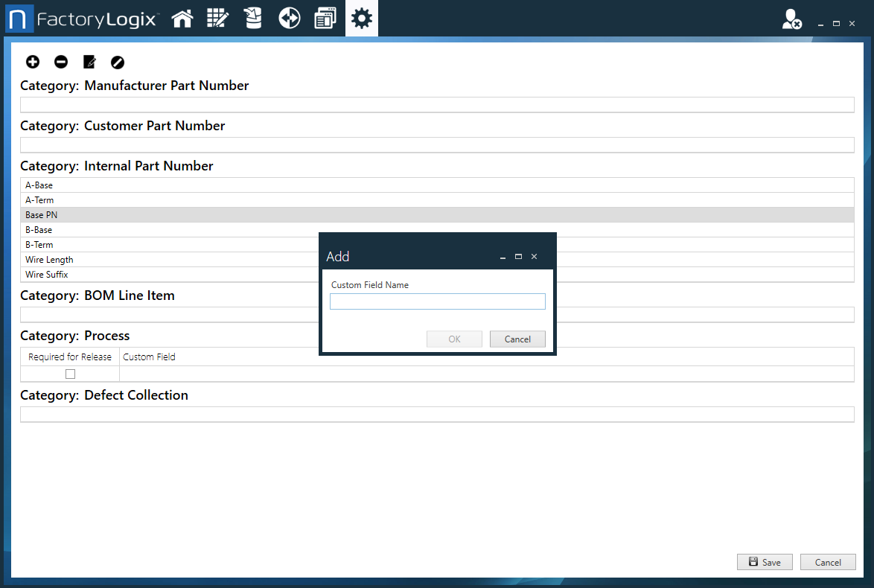The image size is (874, 588).
Task: Open the grid and pencil module icon
Action: point(217,18)
